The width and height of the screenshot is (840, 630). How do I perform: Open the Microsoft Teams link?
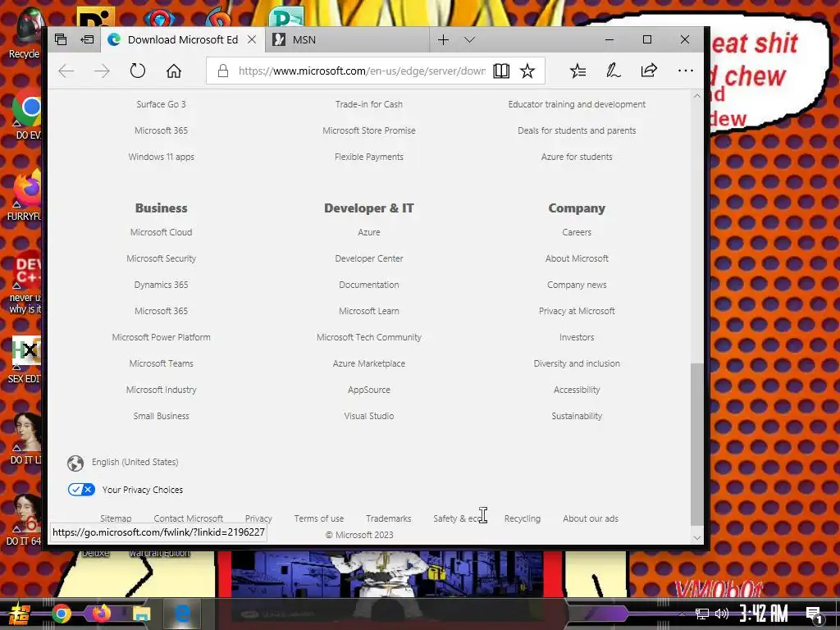(162, 363)
